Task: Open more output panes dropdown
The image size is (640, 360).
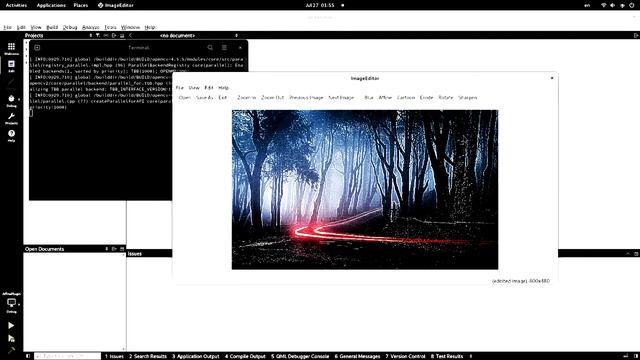Action: tap(471, 356)
